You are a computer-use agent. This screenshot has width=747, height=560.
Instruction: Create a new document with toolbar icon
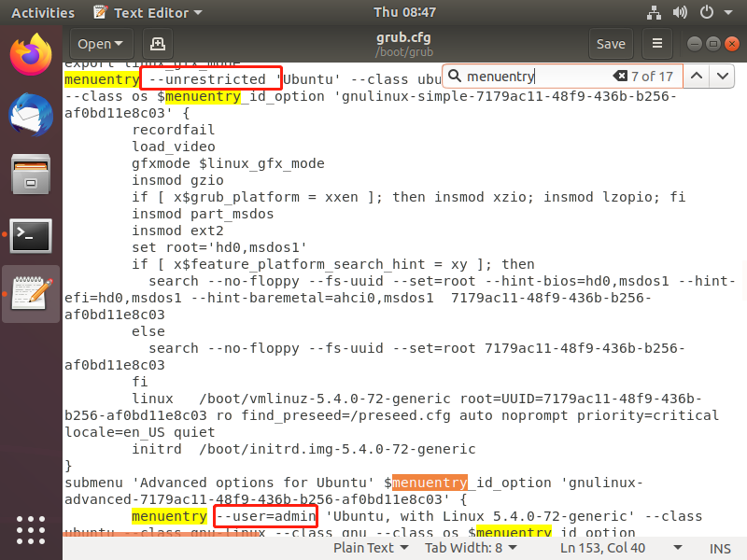(x=158, y=44)
